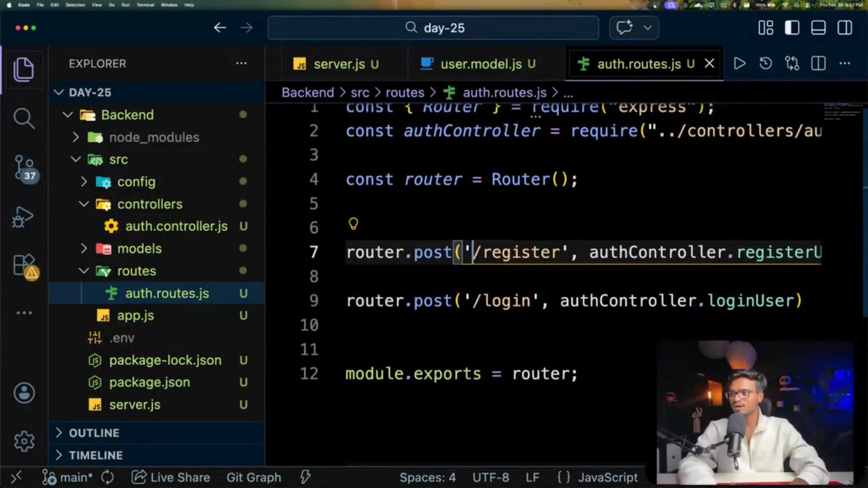
Task: Switch git branch main in status bar
Action: 67,477
